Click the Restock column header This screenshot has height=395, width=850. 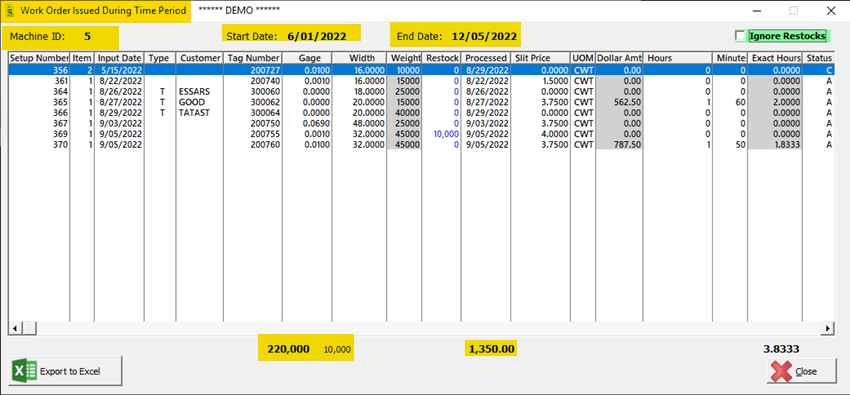pyautogui.click(x=441, y=58)
